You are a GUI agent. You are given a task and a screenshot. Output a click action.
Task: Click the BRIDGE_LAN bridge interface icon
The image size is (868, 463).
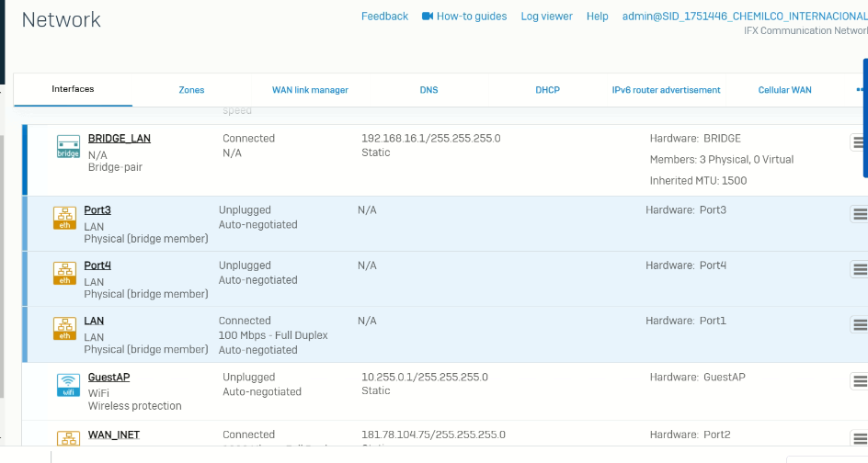pos(68,146)
